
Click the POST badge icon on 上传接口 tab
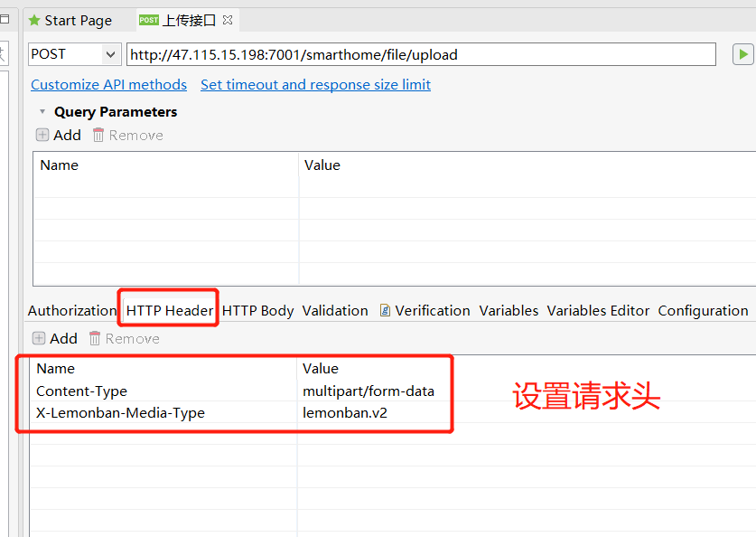tap(148, 19)
